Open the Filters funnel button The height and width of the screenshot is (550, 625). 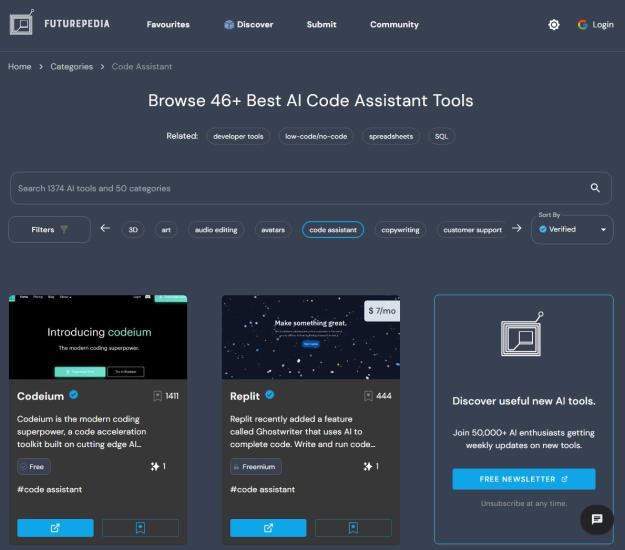49,230
